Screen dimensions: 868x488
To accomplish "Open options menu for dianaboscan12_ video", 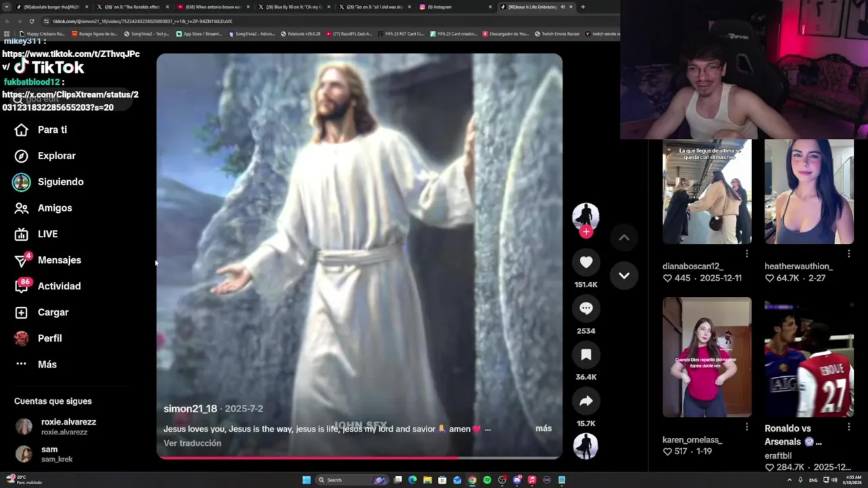I will (x=747, y=253).
